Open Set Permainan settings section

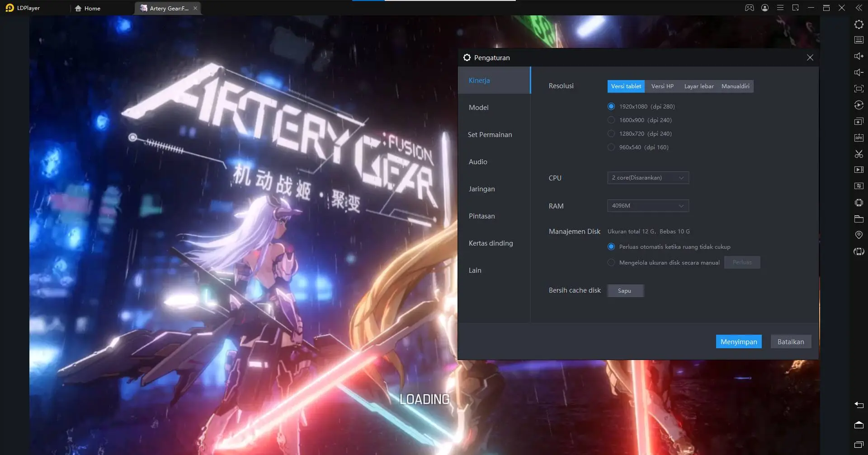494,134
